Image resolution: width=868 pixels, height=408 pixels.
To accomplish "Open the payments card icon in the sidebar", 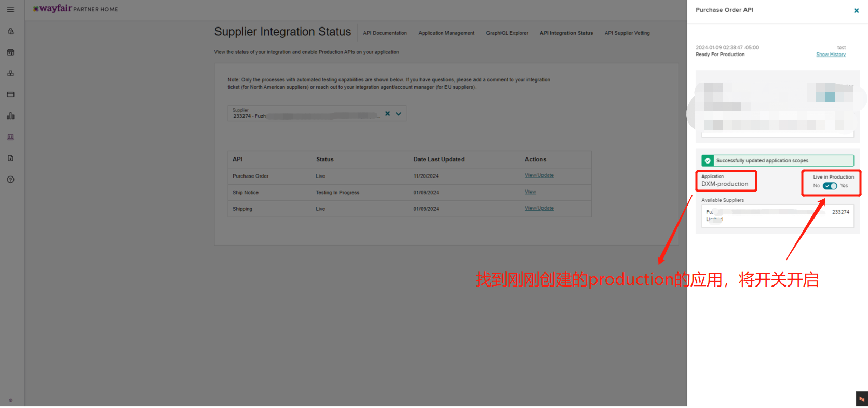I will (10, 94).
